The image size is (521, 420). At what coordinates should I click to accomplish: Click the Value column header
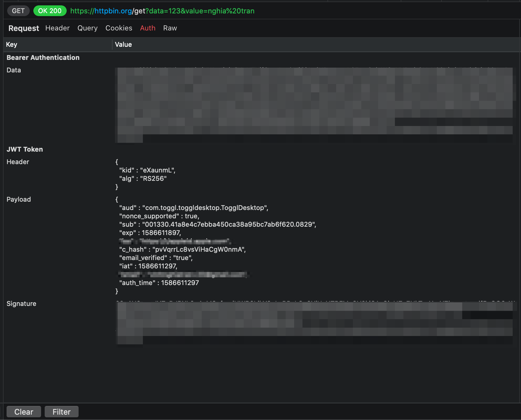pos(123,44)
